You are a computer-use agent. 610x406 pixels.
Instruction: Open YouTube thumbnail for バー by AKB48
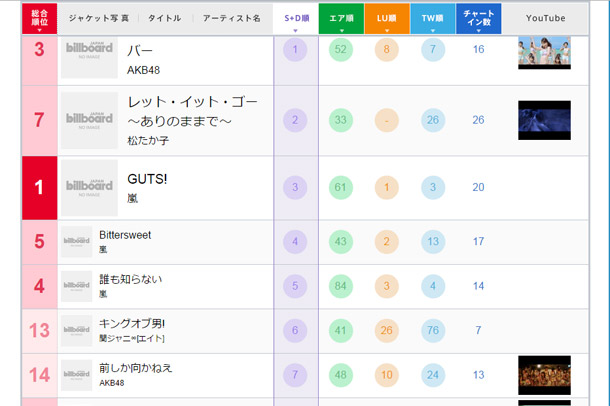pyautogui.click(x=544, y=53)
